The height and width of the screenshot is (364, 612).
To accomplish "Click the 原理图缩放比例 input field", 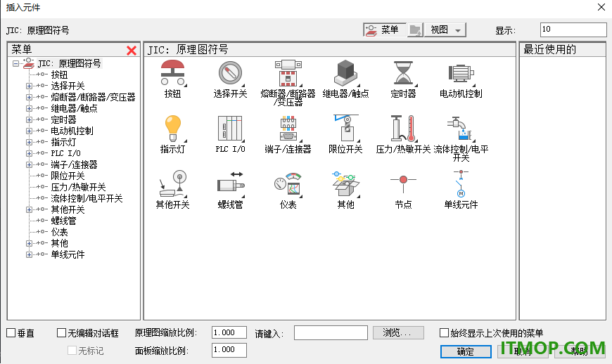I will tap(229, 332).
